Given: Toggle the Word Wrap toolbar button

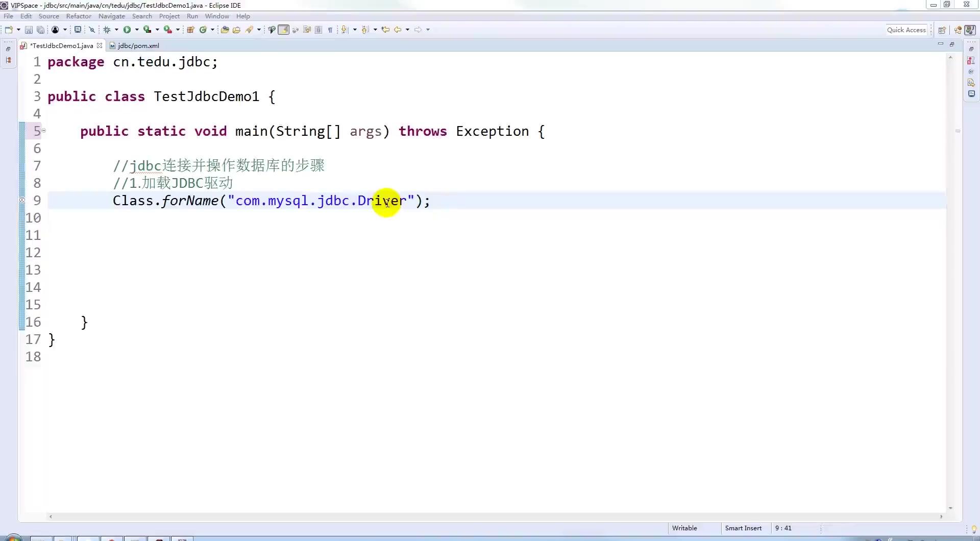Looking at the screenshot, I should tap(307, 30).
